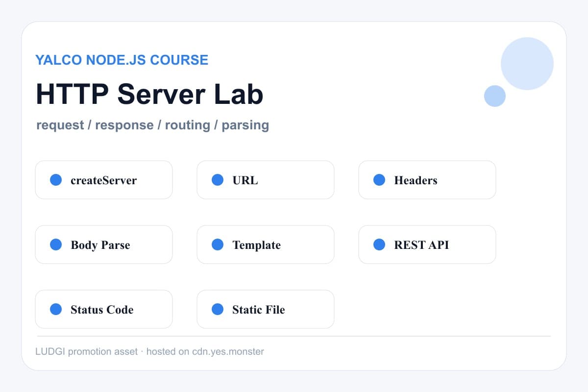
Task: Click the blue dot beside Status Code
Action: coord(56,309)
